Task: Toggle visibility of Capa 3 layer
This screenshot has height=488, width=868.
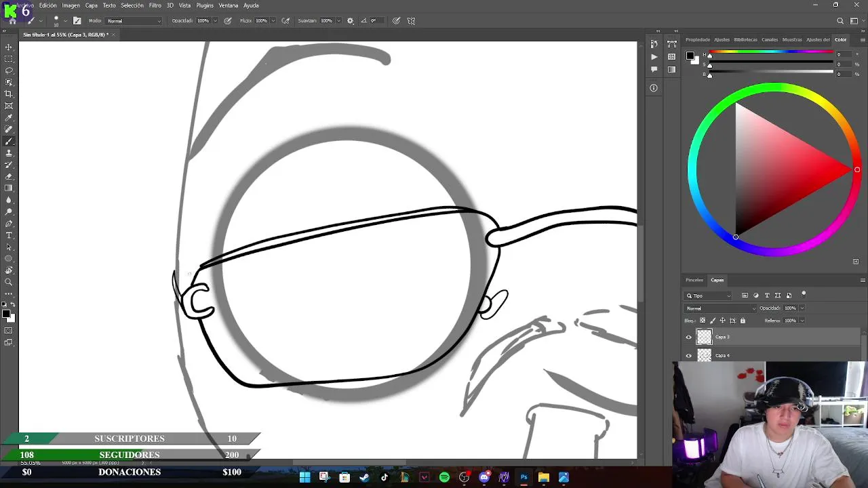Action: [x=689, y=337]
